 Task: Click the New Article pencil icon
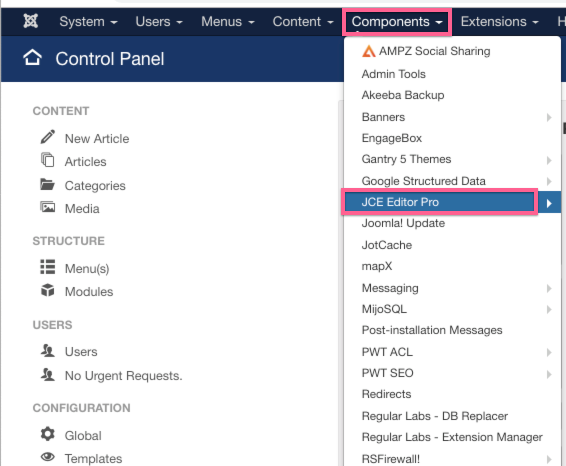coord(48,137)
